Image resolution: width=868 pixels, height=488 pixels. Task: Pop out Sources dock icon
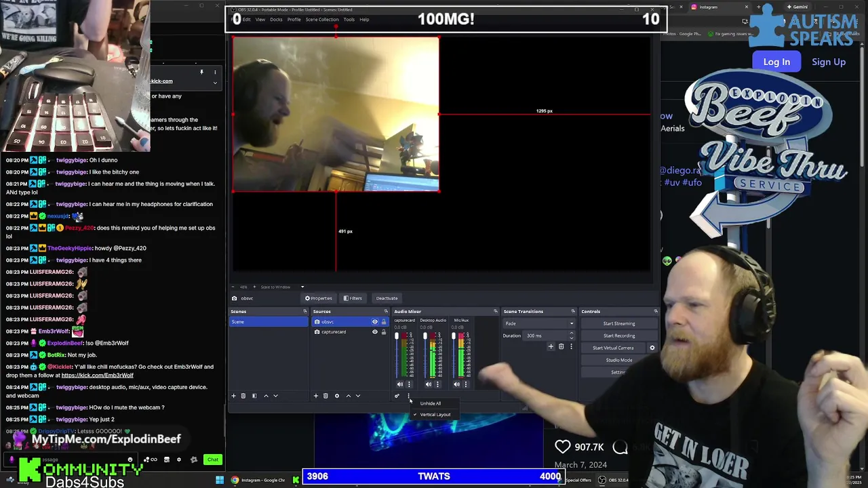[386, 311]
